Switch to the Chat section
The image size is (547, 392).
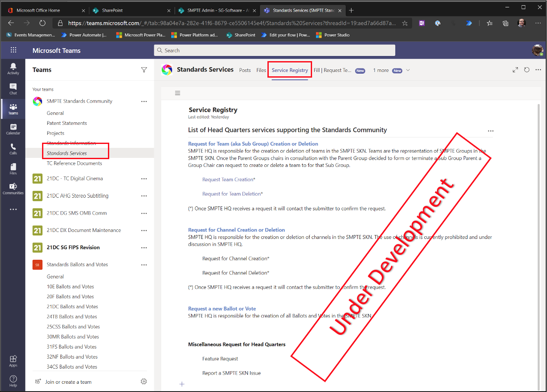click(13, 89)
